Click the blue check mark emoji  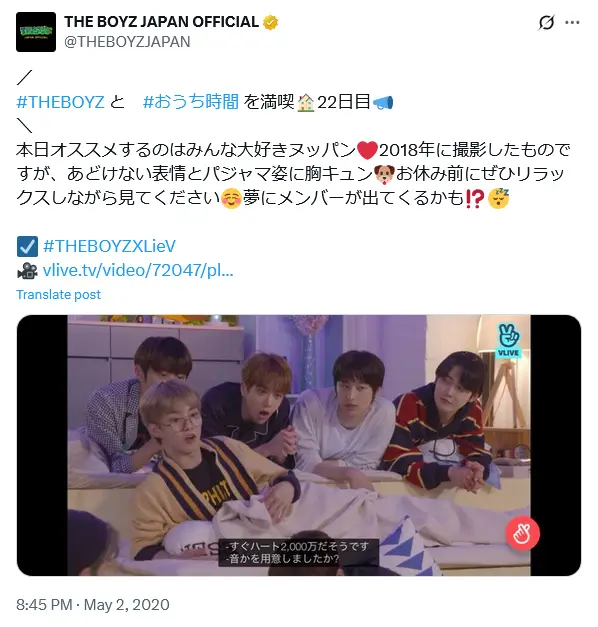tap(27, 246)
